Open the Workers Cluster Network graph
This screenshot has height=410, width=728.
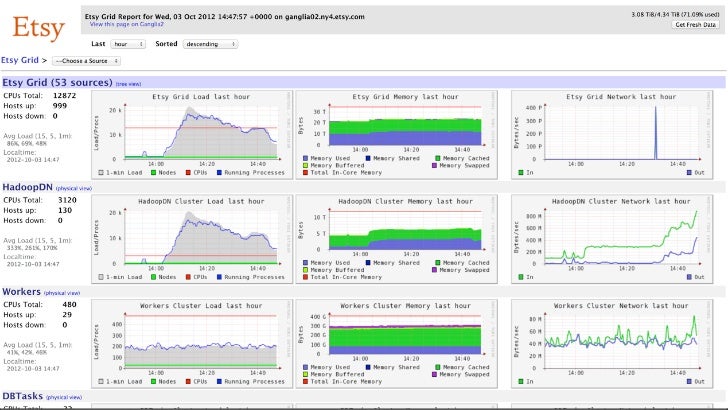pos(612,344)
